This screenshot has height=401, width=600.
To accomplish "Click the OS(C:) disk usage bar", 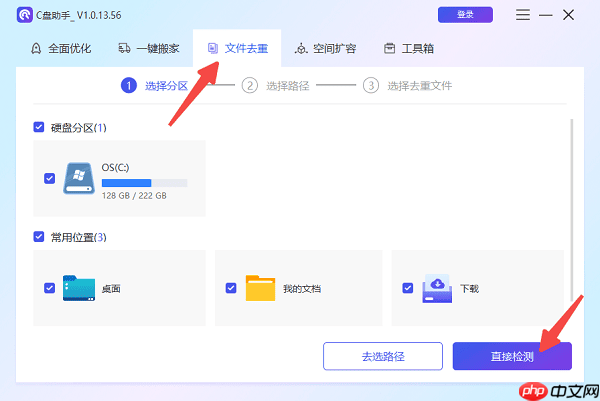I will tap(145, 183).
